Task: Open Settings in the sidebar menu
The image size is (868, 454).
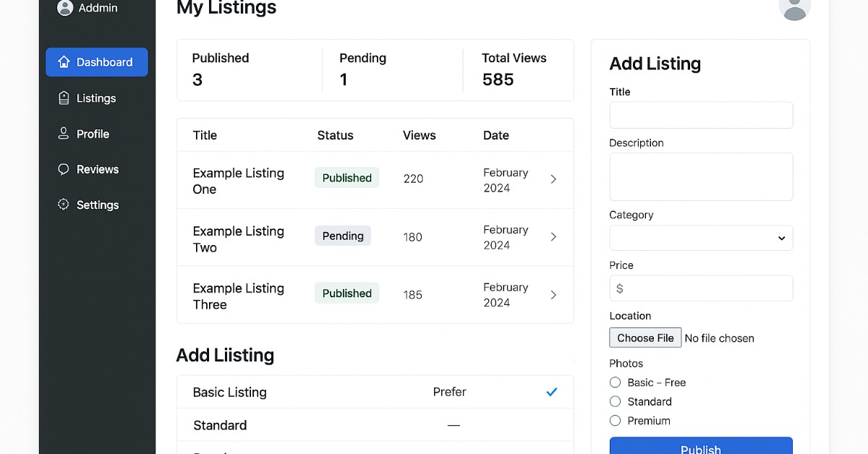Action: [x=97, y=205]
